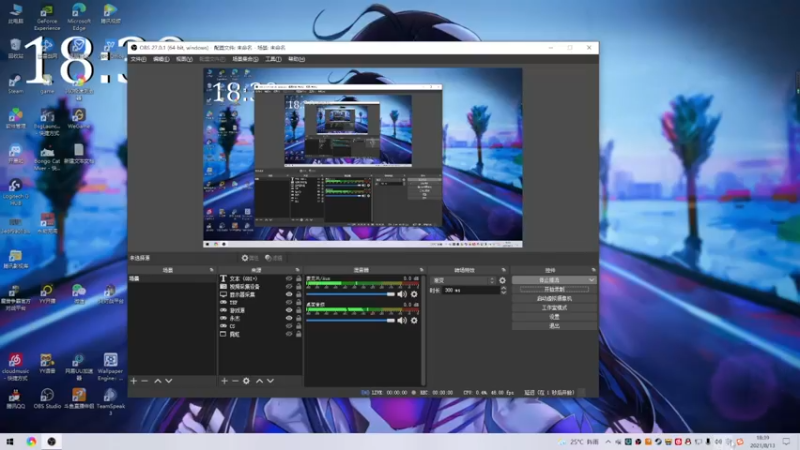Expand the arrow on the 停止推流 button
The width and height of the screenshot is (800, 450).
(x=592, y=280)
